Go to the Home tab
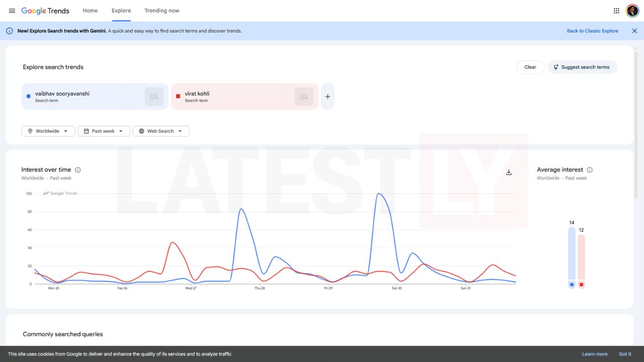This screenshot has height=362, width=644. 90,11
